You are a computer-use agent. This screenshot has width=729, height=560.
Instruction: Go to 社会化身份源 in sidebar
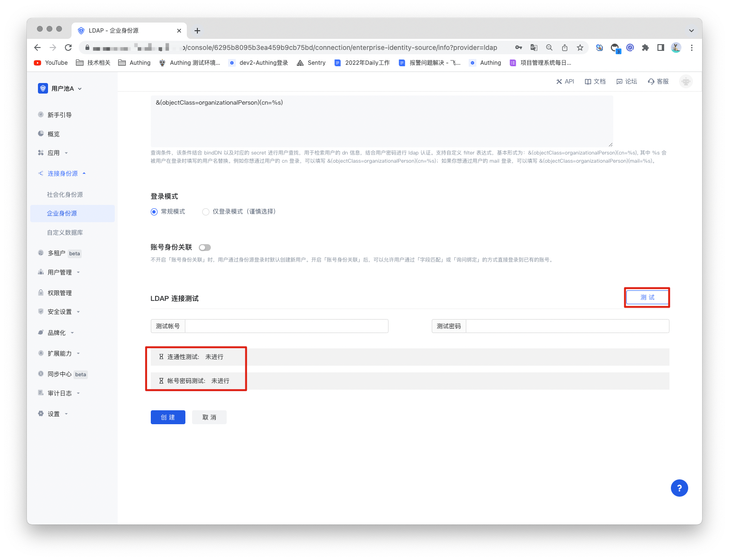click(65, 194)
